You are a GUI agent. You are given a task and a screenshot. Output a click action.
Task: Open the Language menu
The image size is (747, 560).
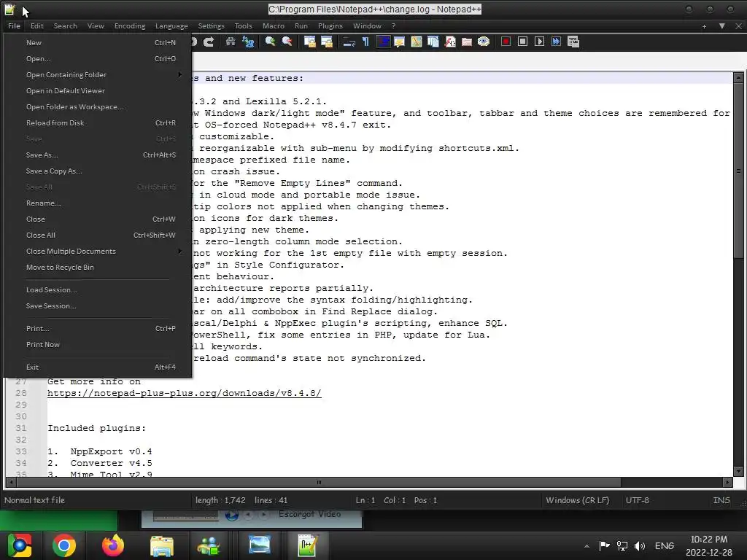coord(171,26)
